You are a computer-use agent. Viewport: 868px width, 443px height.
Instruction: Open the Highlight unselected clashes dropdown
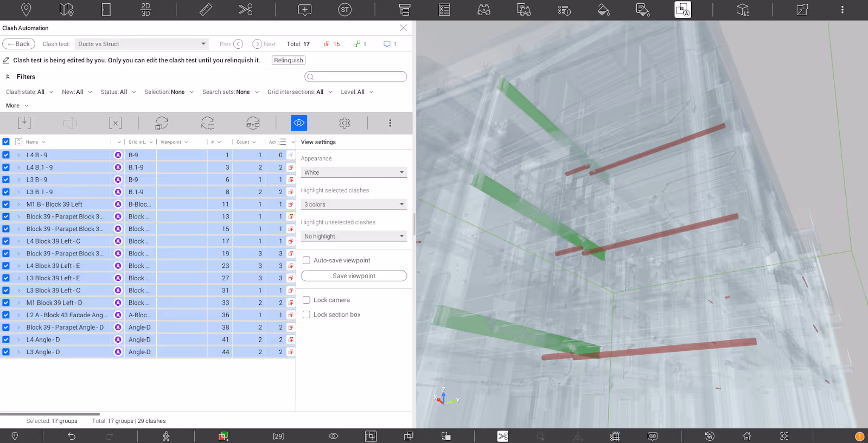point(354,236)
